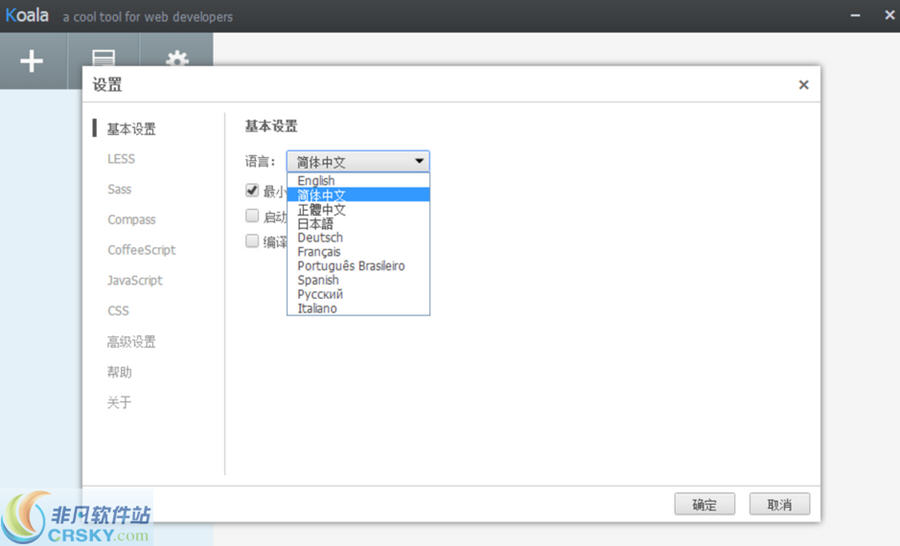Open the LESS settings tab
This screenshot has width=900, height=546.
coord(121,159)
